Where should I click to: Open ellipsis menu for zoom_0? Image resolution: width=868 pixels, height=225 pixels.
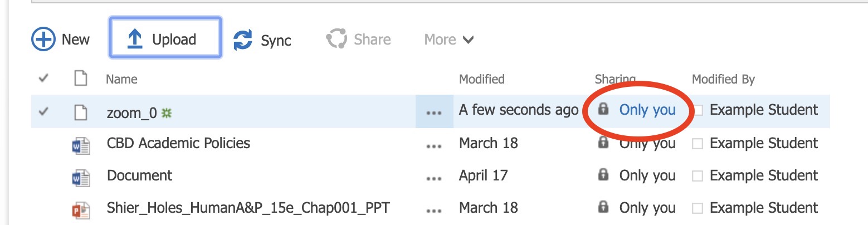[433, 112]
